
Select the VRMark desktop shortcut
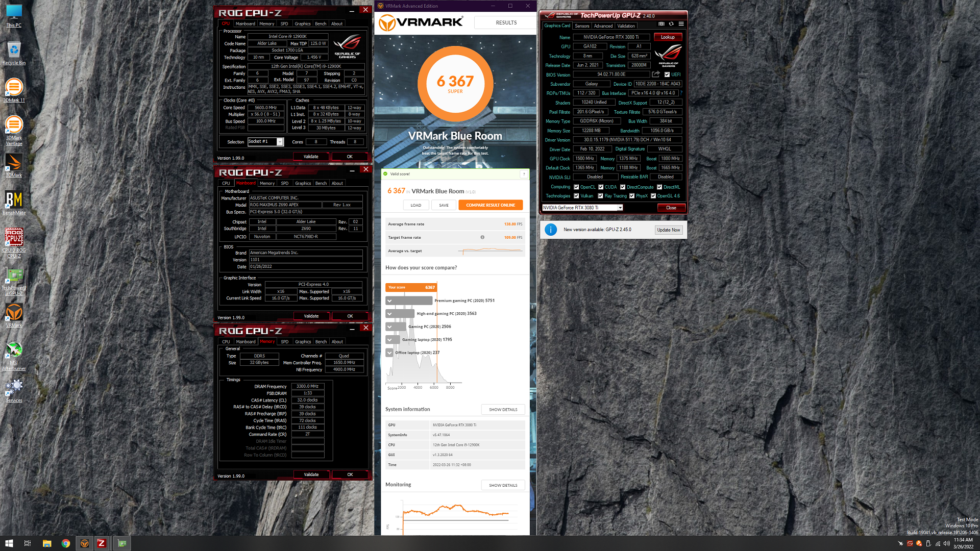14,315
